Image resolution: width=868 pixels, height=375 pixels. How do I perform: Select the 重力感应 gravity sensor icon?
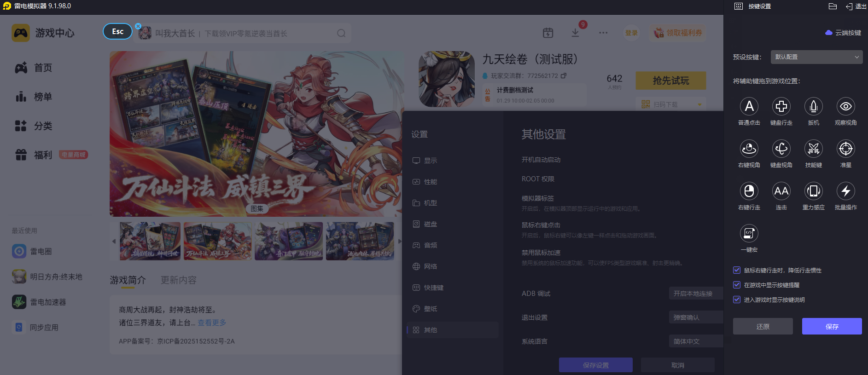(x=814, y=191)
